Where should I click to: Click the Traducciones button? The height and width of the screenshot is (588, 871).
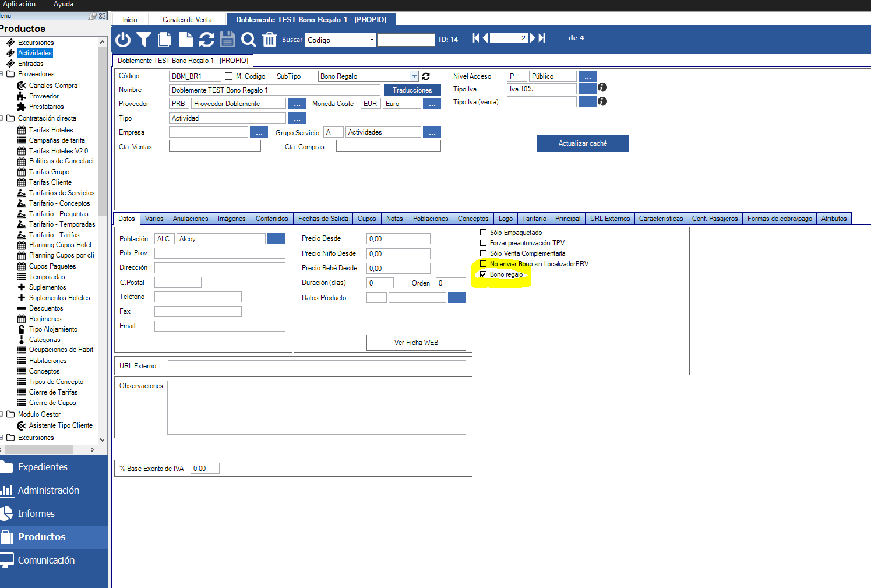click(x=412, y=90)
